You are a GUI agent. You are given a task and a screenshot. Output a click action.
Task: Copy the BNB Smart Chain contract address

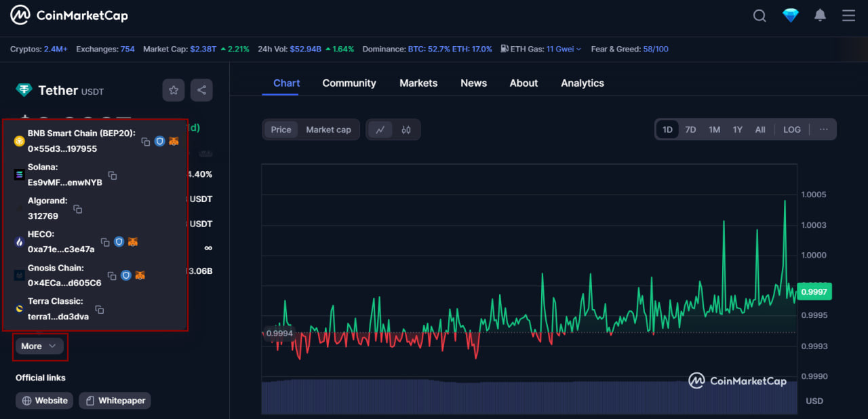(x=145, y=142)
